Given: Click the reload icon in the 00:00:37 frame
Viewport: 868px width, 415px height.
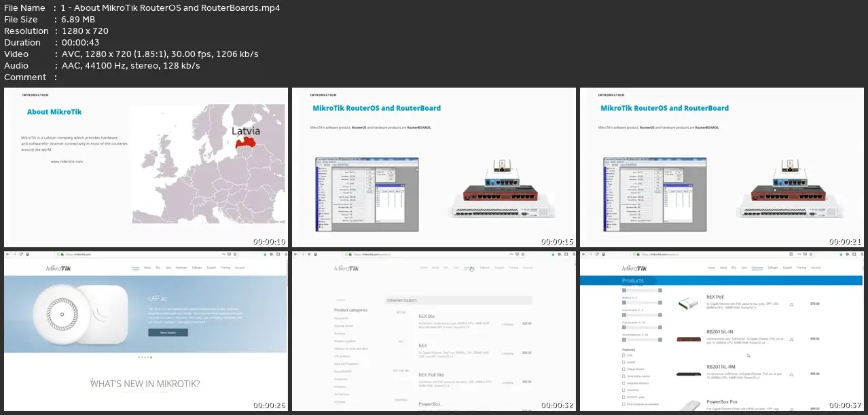Looking at the screenshot, I should pyautogui.click(x=596, y=254).
